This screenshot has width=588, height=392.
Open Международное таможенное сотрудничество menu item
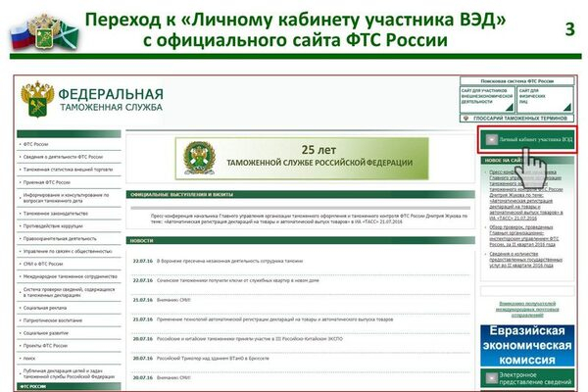coord(69,276)
